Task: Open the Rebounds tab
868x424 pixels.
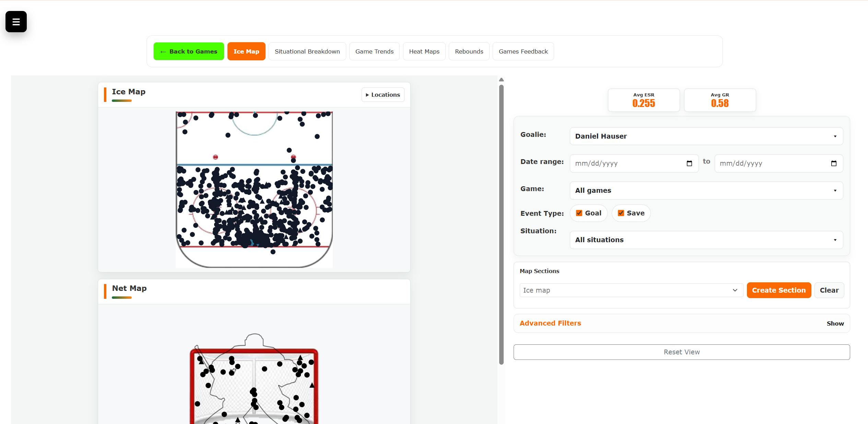Action: tap(469, 51)
